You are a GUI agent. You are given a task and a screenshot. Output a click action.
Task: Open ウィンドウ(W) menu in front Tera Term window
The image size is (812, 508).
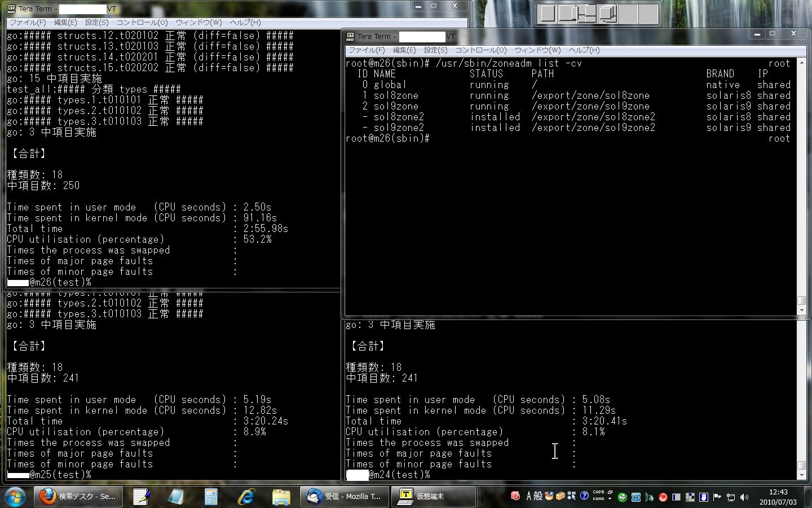tap(537, 50)
